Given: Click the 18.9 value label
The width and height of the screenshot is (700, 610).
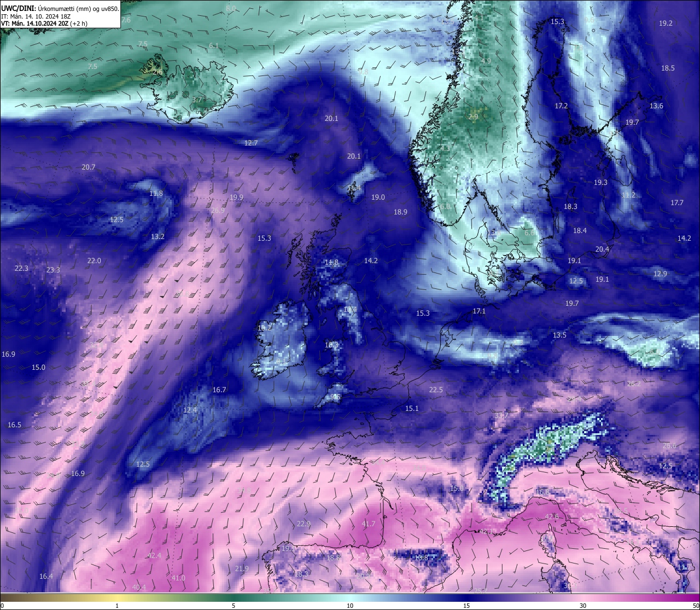Looking at the screenshot, I should pyautogui.click(x=400, y=212).
